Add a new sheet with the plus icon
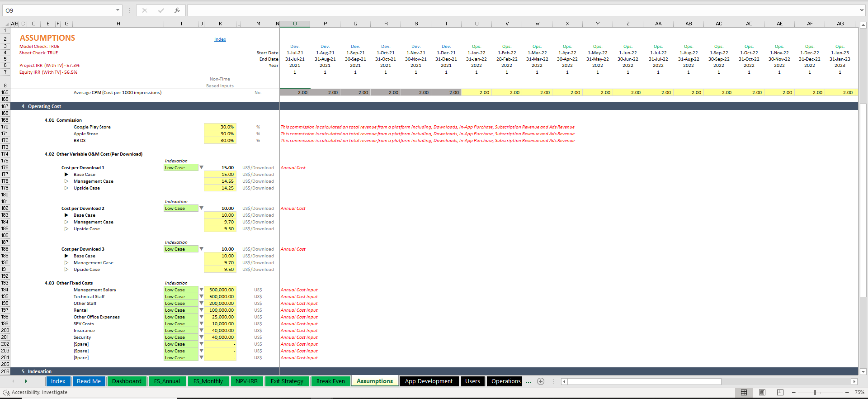 [541, 381]
